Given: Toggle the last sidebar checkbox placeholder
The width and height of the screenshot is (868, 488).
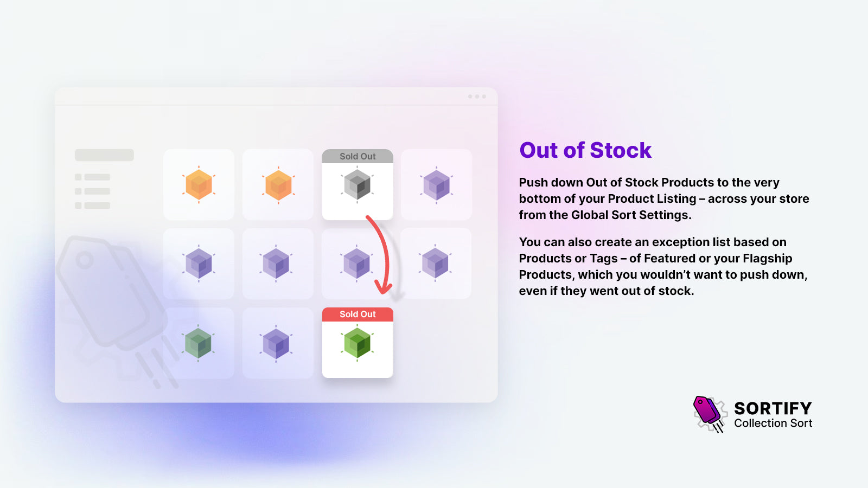Looking at the screenshot, I should click(x=78, y=206).
